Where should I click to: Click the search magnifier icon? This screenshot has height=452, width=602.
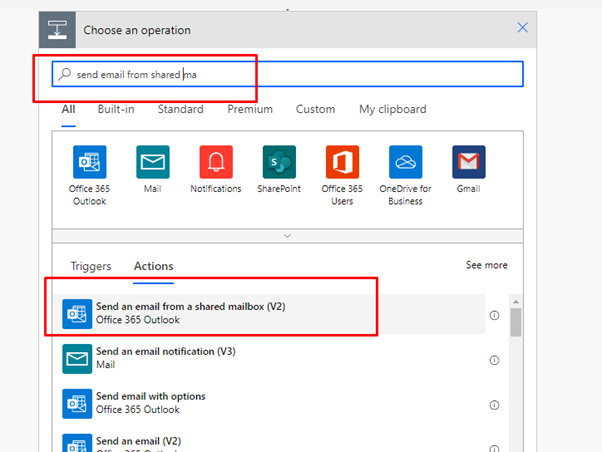pyautogui.click(x=64, y=74)
